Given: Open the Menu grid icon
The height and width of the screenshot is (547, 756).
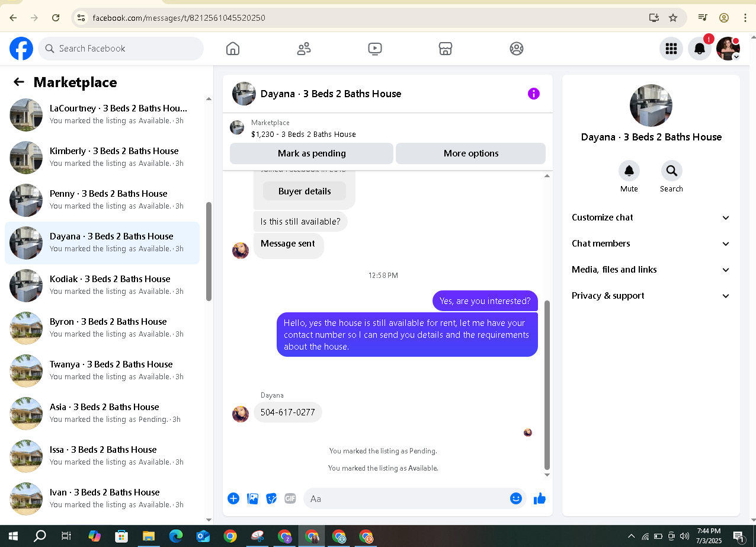Looking at the screenshot, I should click(671, 49).
